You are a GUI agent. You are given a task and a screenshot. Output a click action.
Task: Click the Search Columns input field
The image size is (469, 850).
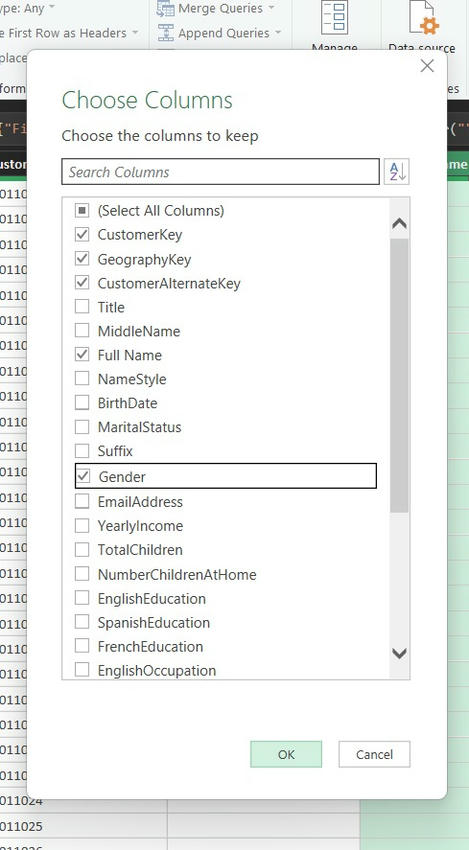[x=220, y=172]
